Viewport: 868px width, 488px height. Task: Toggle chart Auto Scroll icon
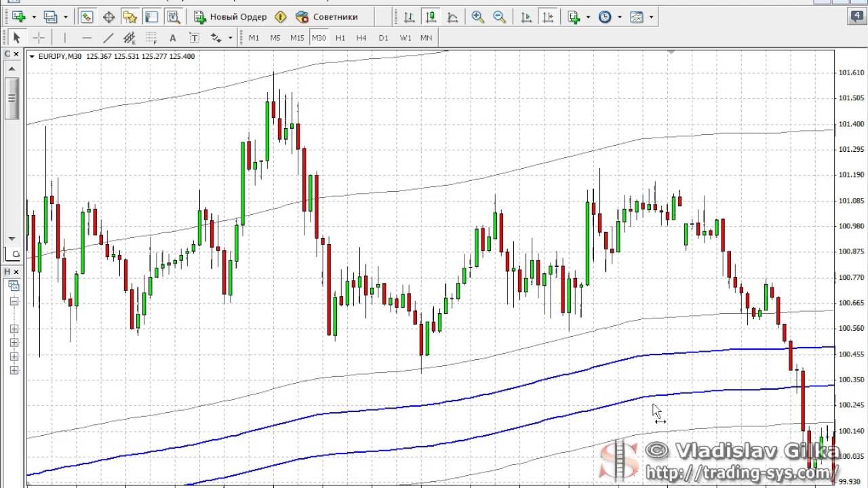pos(526,17)
